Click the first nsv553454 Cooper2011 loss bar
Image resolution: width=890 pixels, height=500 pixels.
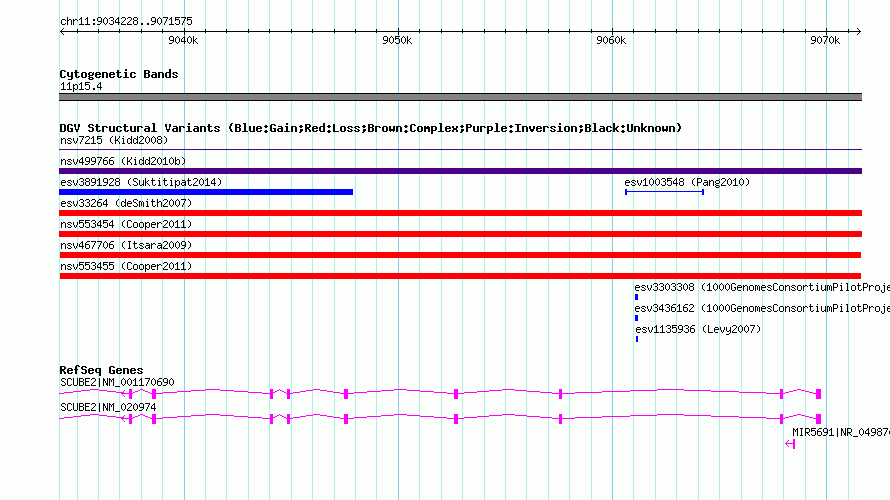tap(460, 234)
